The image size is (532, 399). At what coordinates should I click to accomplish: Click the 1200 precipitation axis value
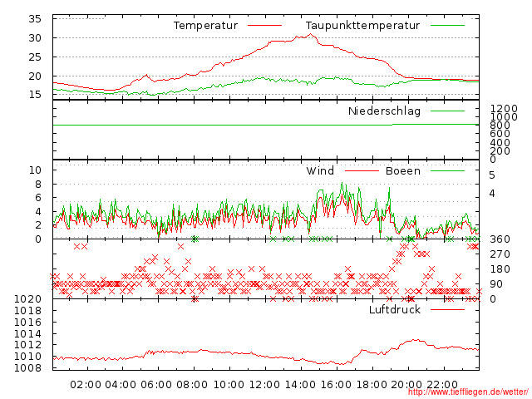pyautogui.click(x=504, y=109)
